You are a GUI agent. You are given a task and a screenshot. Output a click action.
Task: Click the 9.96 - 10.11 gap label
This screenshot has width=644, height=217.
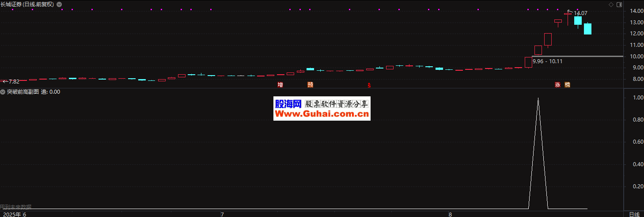pos(548,61)
